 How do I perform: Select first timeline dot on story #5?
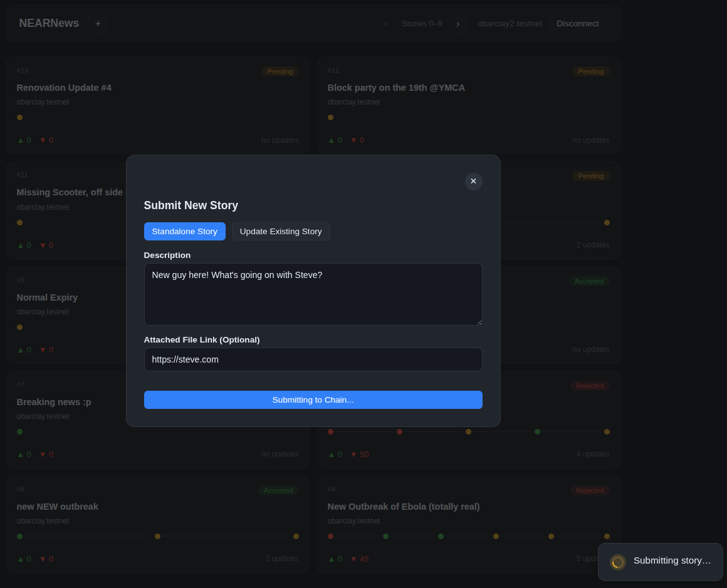click(19, 536)
